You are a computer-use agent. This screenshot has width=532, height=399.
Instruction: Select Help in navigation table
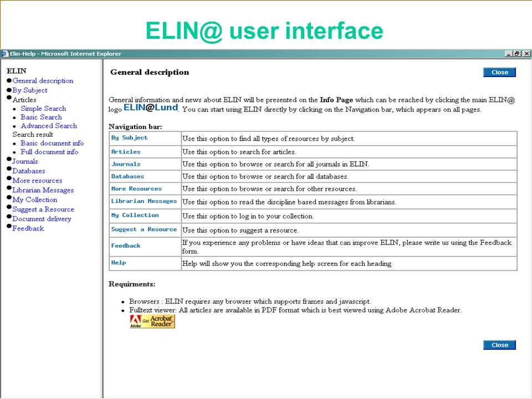[119, 263]
